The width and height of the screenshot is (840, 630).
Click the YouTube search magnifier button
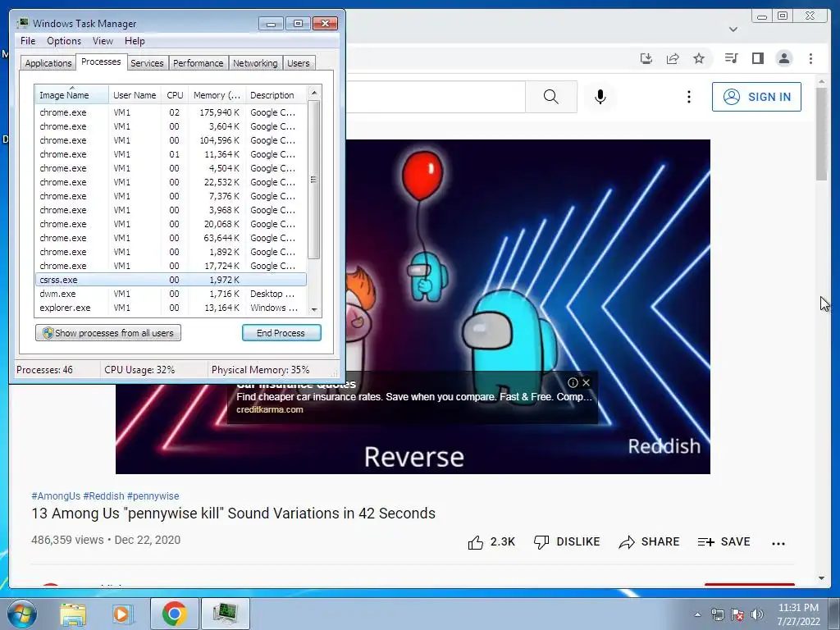pyautogui.click(x=550, y=97)
